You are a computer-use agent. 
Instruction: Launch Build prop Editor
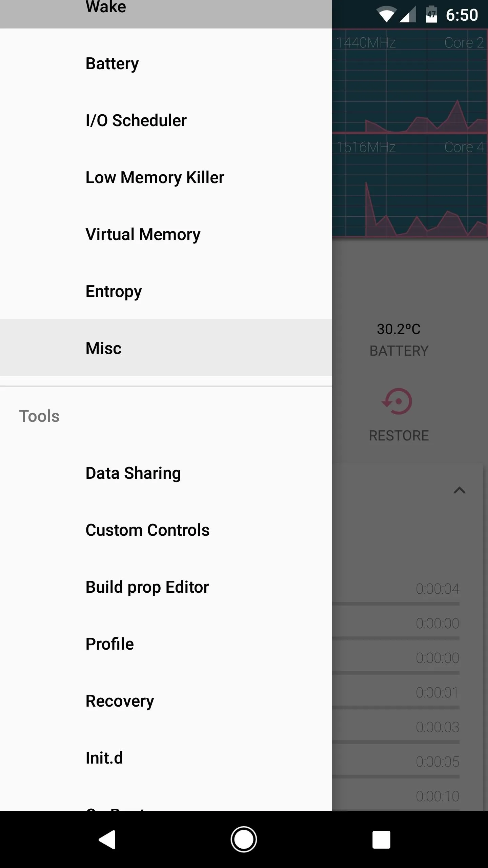147,587
